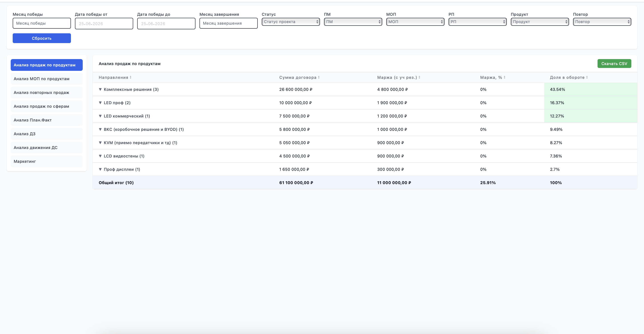Sort by Маржа, % sort icon

[505, 77]
